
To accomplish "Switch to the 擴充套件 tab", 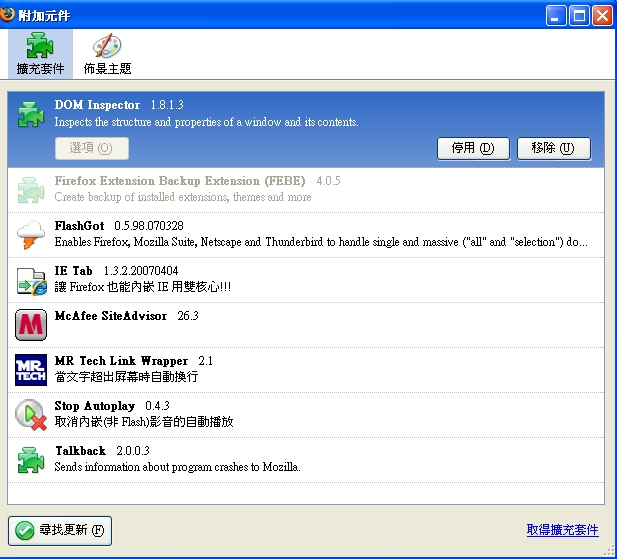I will [40, 54].
